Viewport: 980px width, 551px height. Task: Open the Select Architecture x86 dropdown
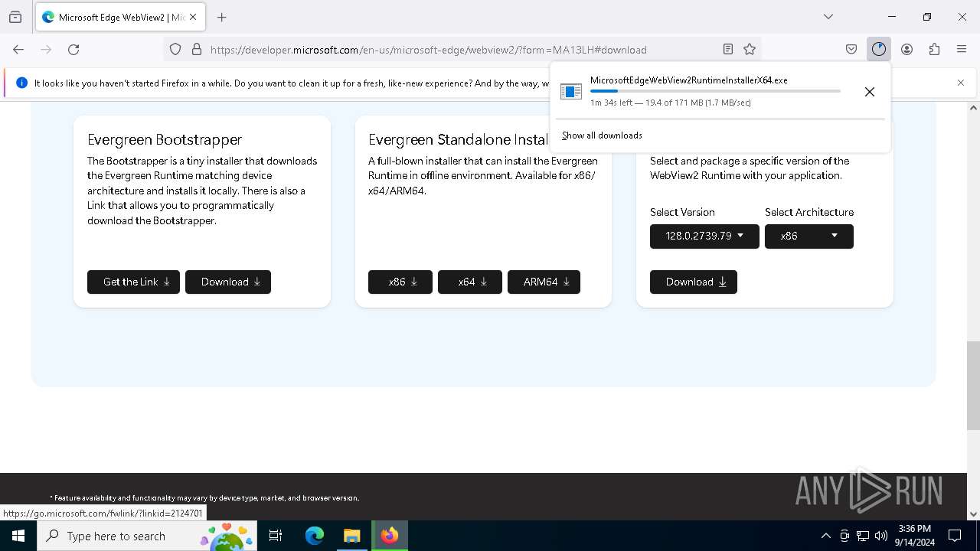coord(809,236)
